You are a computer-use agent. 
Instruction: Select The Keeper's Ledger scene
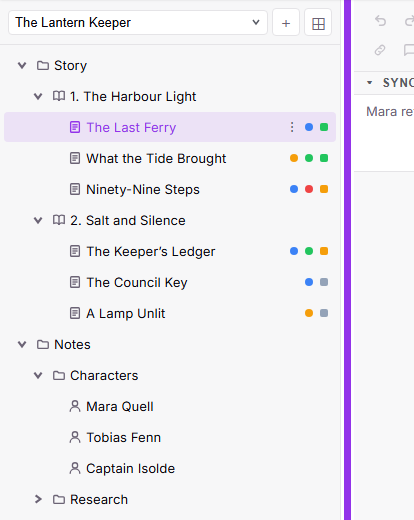[170, 251]
